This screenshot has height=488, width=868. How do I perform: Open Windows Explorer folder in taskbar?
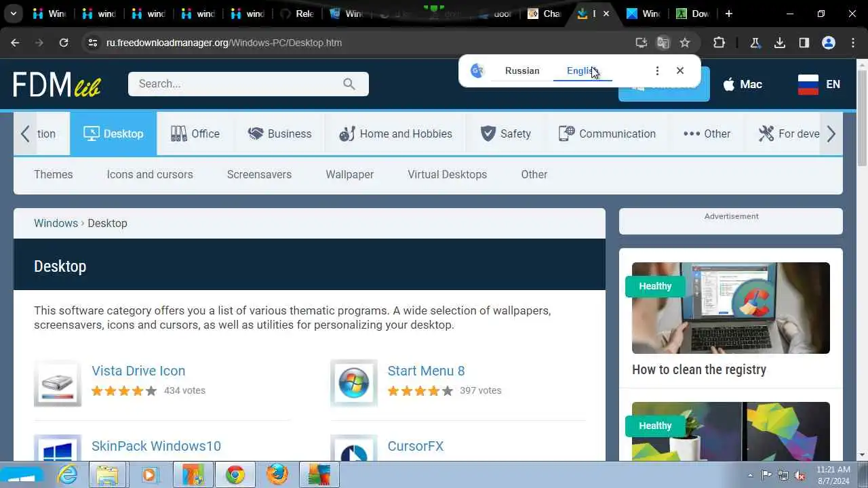[x=108, y=475]
